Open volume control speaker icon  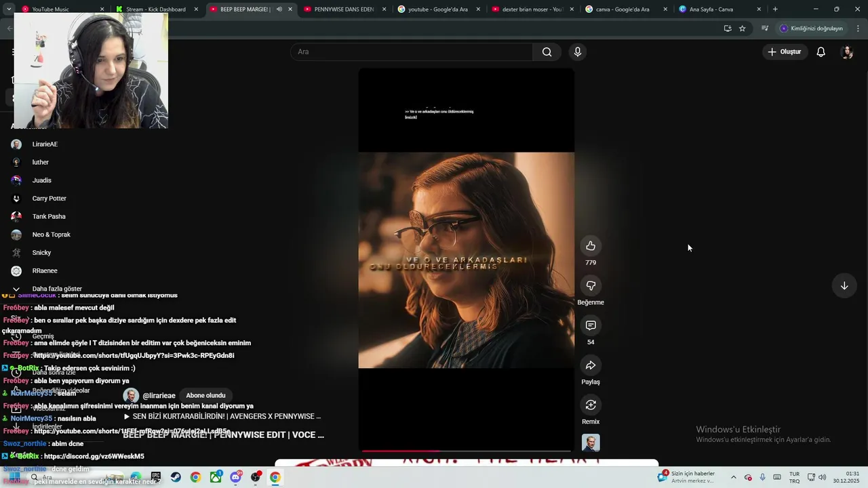point(823,477)
